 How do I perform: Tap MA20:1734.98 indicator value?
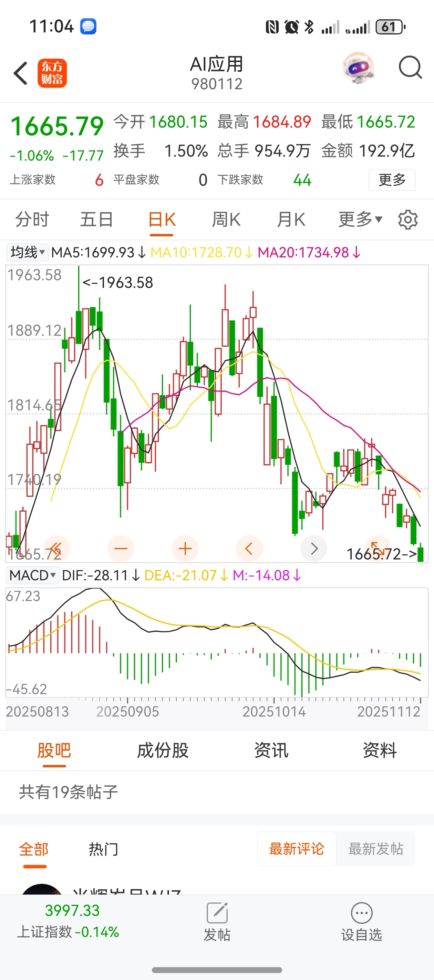coord(309,252)
